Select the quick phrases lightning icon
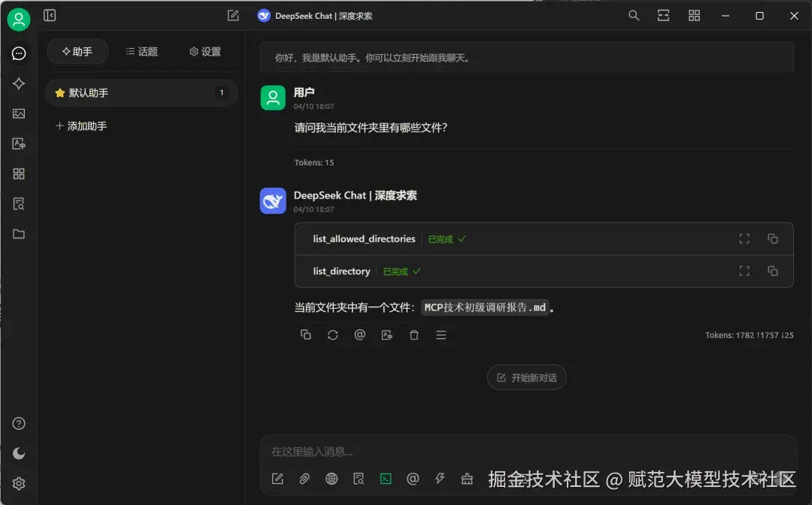The width and height of the screenshot is (812, 505). coord(440,479)
